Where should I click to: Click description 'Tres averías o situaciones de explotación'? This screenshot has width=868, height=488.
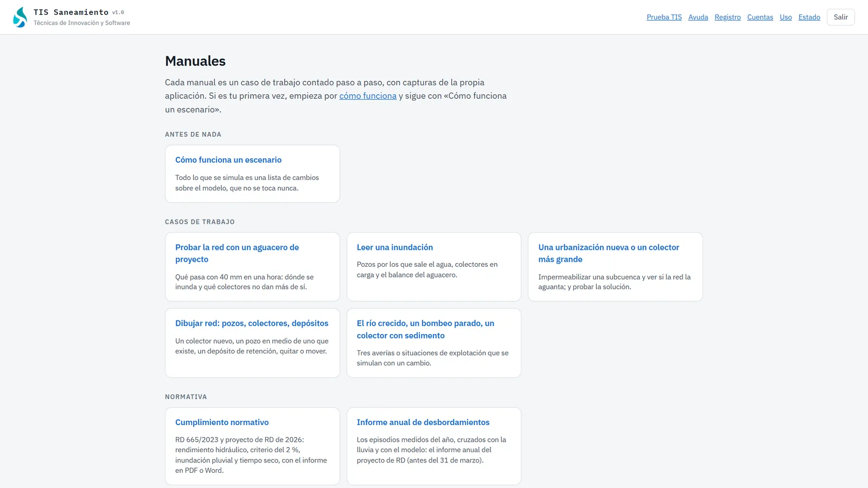(432, 358)
